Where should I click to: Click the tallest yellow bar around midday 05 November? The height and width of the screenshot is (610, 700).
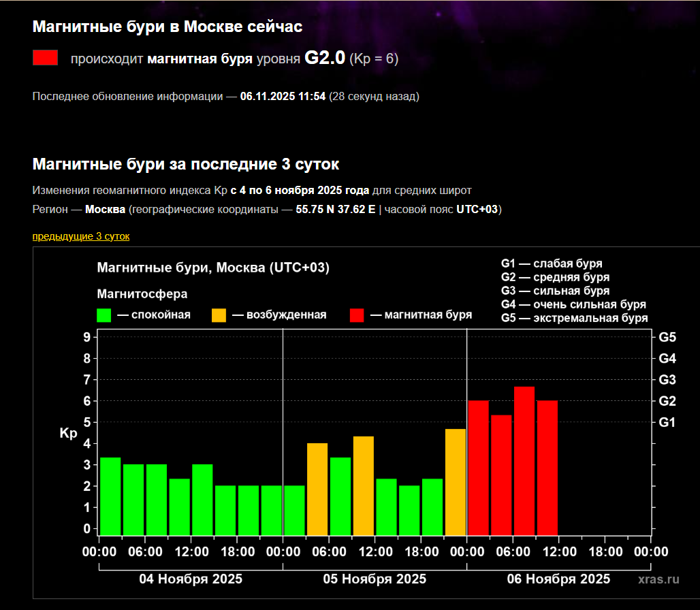point(363,485)
